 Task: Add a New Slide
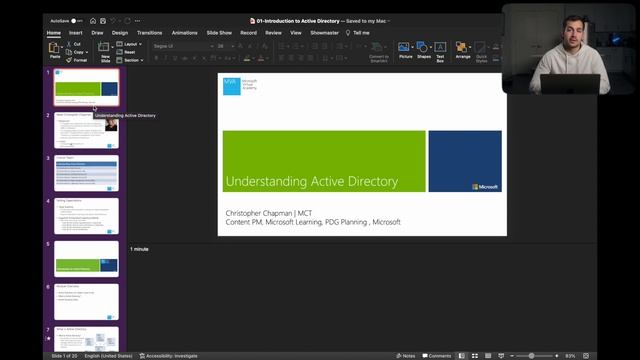104,52
